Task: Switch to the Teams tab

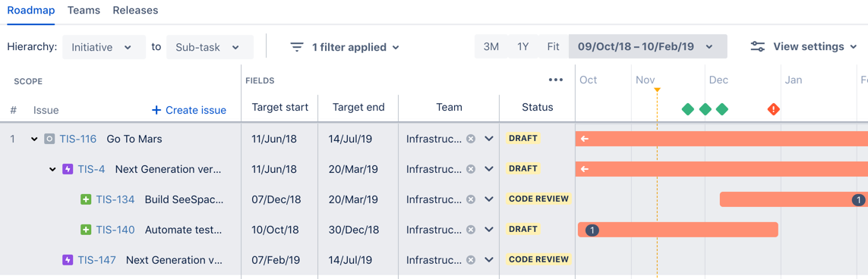Action: coord(84,11)
